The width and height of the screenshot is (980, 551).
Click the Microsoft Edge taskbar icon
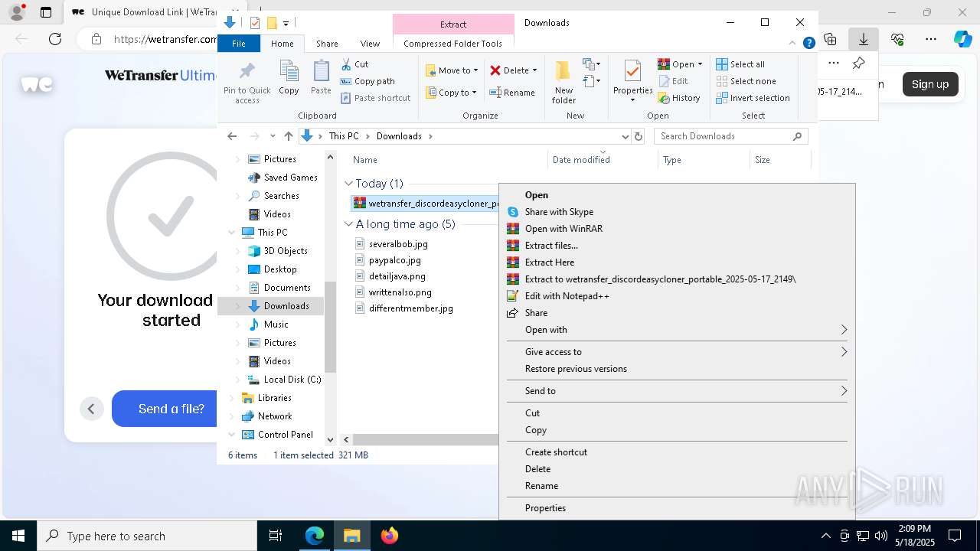[x=315, y=536]
